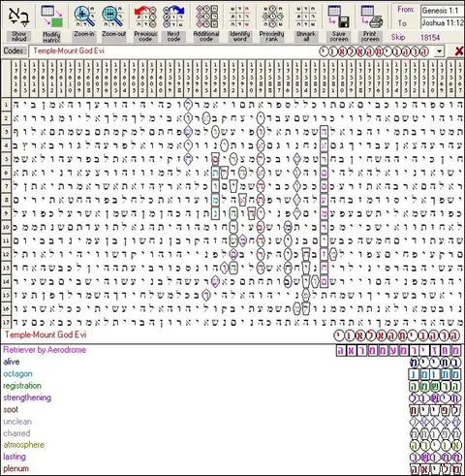Select the 'atmosphere' term in the list
The height and width of the screenshot is (476, 465).
click(23, 445)
